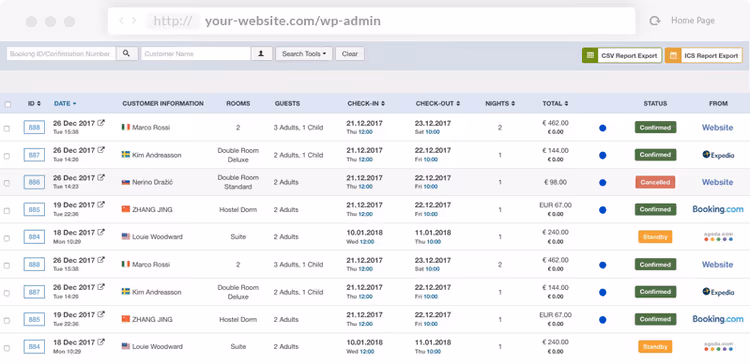
Task: Go forward with the browser forward arrow
Action: point(134,21)
